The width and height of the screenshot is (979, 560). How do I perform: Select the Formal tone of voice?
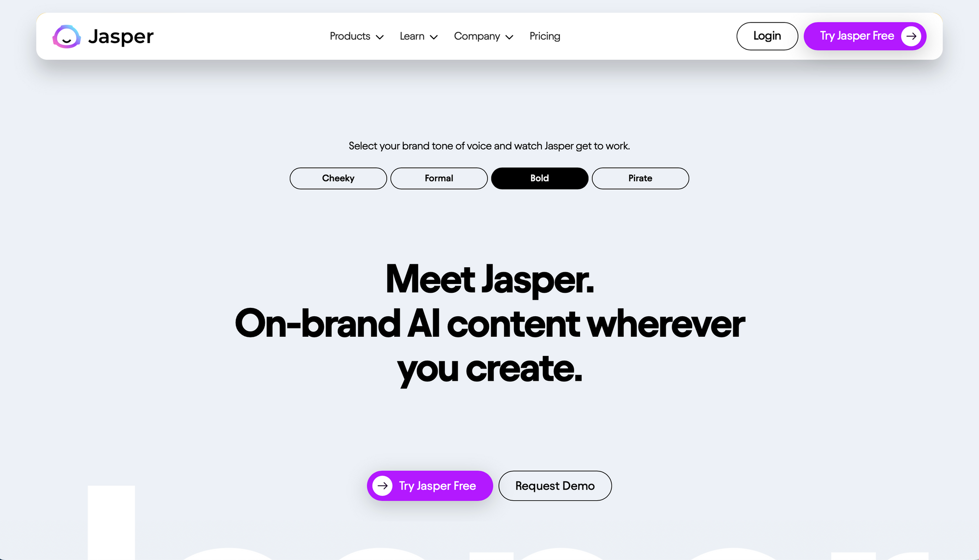(x=439, y=178)
